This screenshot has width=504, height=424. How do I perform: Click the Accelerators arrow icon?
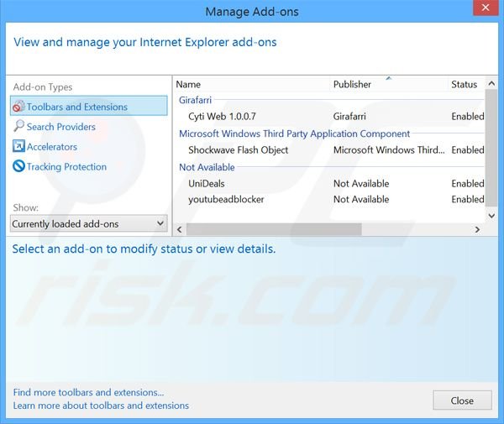tap(18, 146)
